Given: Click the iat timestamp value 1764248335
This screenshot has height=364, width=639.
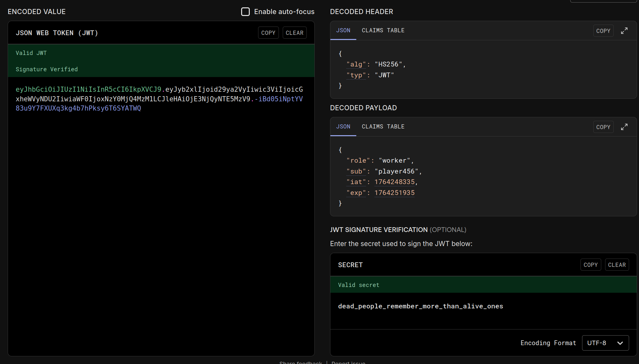Looking at the screenshot, I should (x=394, y=182).
